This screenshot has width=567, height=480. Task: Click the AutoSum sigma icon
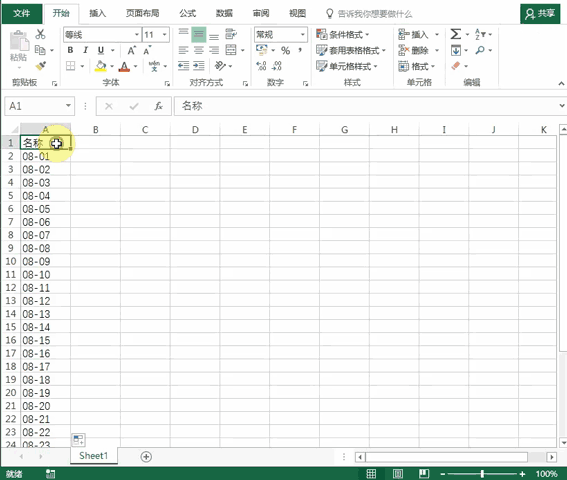click(455, 34)
